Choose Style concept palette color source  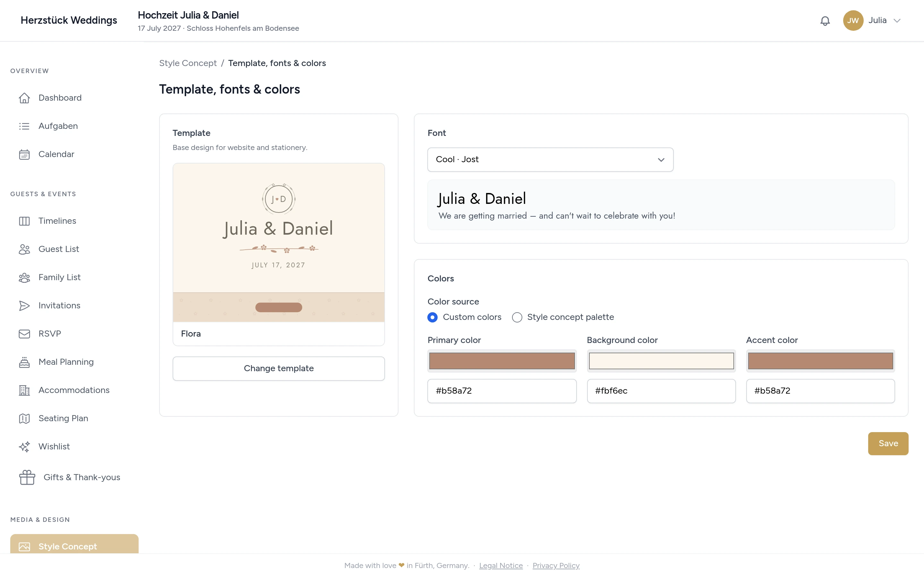[x=517, y=317]
